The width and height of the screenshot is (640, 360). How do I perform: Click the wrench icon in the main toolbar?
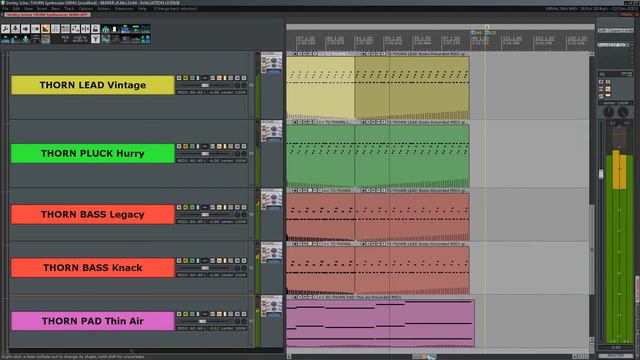click(6, 29)
